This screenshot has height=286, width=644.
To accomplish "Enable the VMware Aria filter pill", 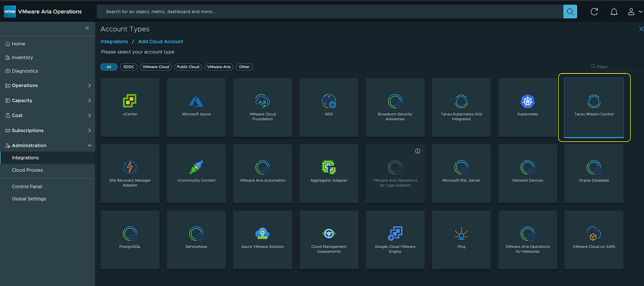I will tap(219, 67).
